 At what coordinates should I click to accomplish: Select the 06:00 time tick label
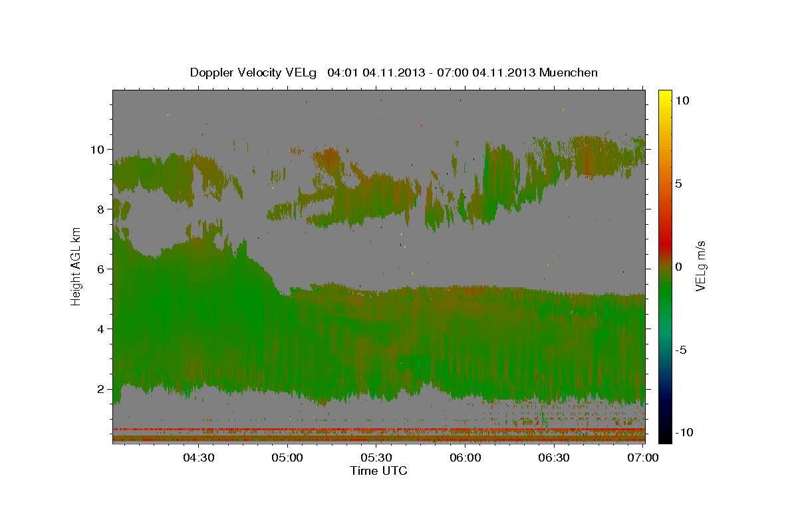point(465,458)
